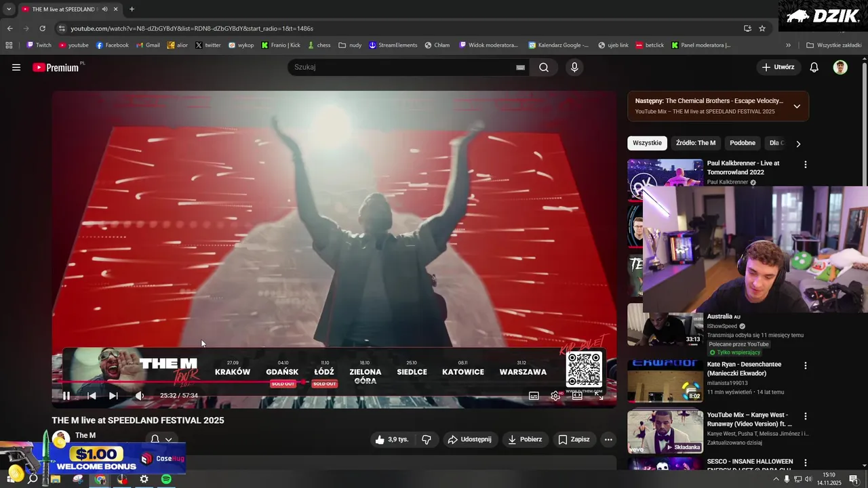Start voice search with microphone

point(574,67)
